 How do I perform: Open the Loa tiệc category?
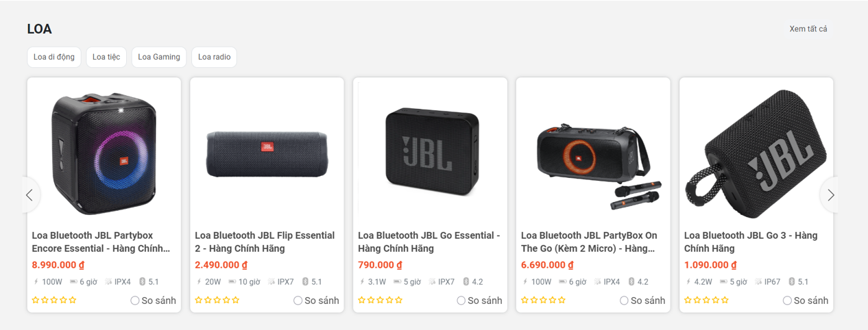[x=106, y=57]
